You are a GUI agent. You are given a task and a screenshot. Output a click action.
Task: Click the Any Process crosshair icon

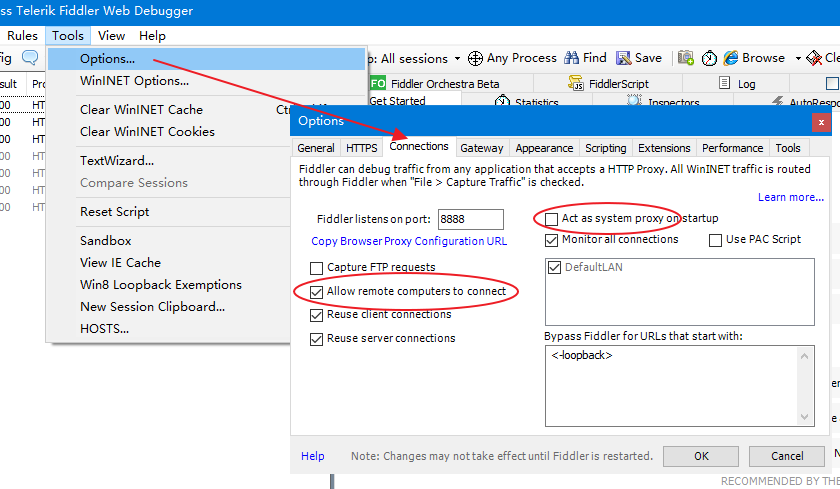(x=476, y=58)
